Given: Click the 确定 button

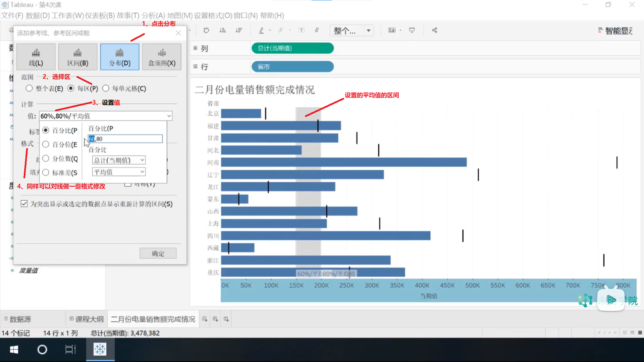Looking at the screenshot, I should (158, 253).
